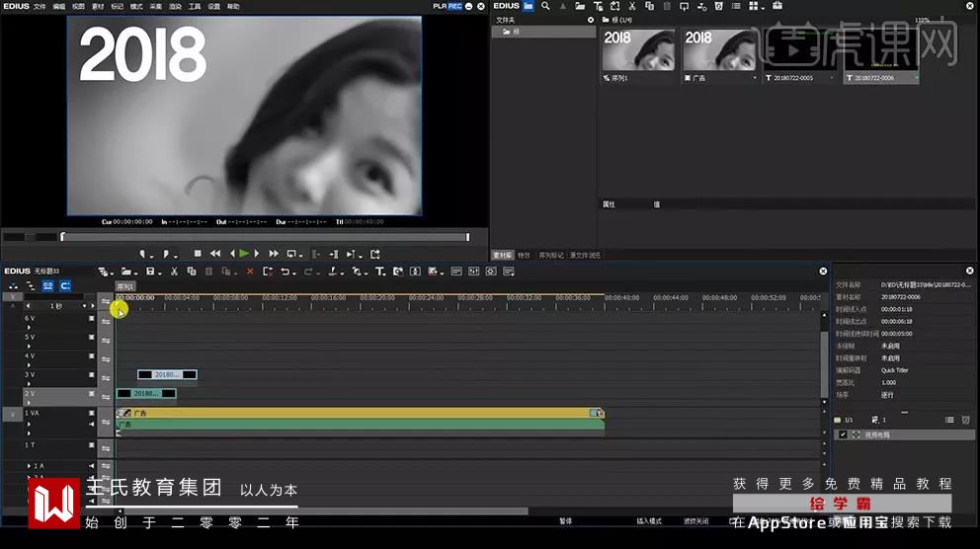Open the timeline scale dropdown arrow

(x=84, y=305)
